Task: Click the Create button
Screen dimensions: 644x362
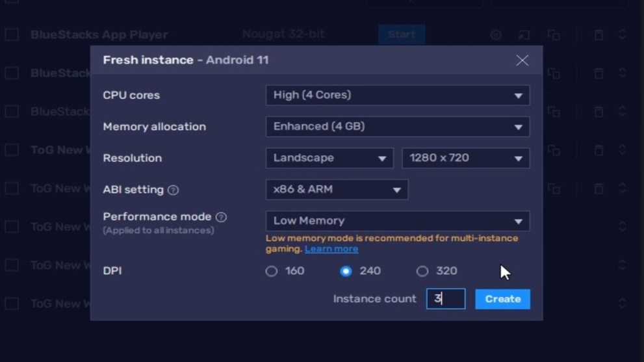Action: pos(503,299)
